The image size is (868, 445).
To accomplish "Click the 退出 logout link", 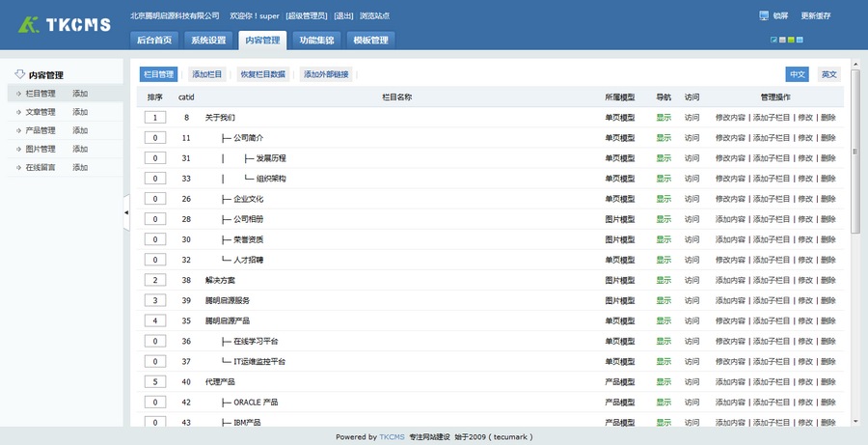I will [343, 16].
